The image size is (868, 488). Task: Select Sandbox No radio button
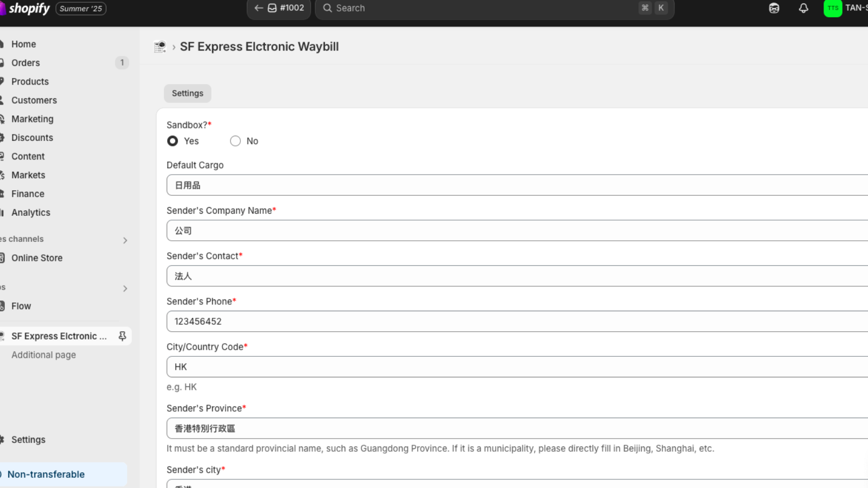[x=235, y=141]
